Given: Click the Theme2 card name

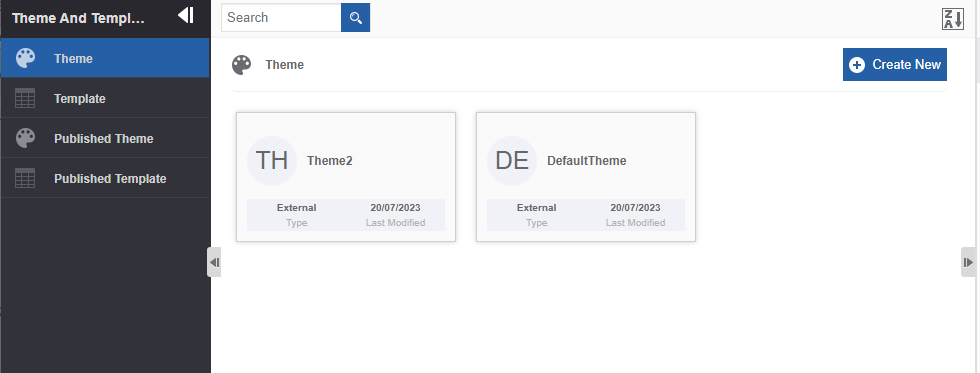Looking at the screenshot, I should (x=329, y=161).
